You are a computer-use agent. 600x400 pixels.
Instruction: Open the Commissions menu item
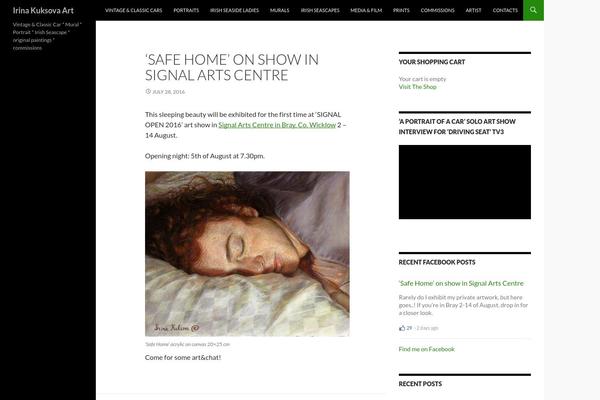pyautogui.click(x=437, y=10)
